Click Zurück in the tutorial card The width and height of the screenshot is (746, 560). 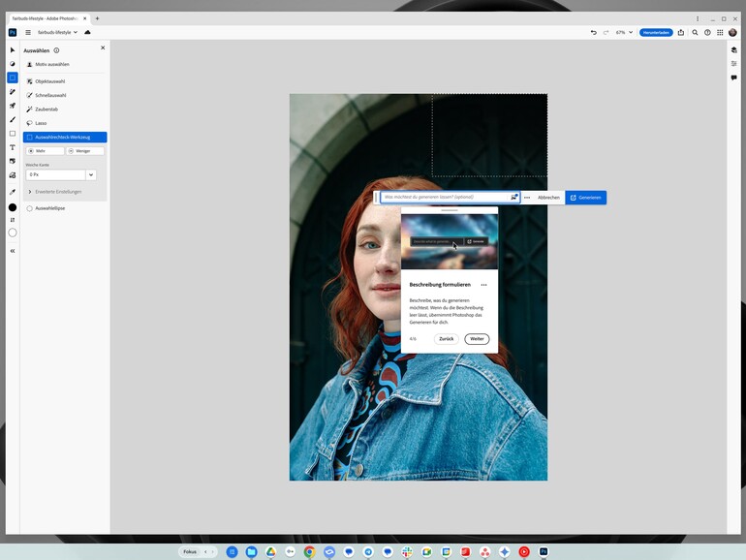pos(447,339)
